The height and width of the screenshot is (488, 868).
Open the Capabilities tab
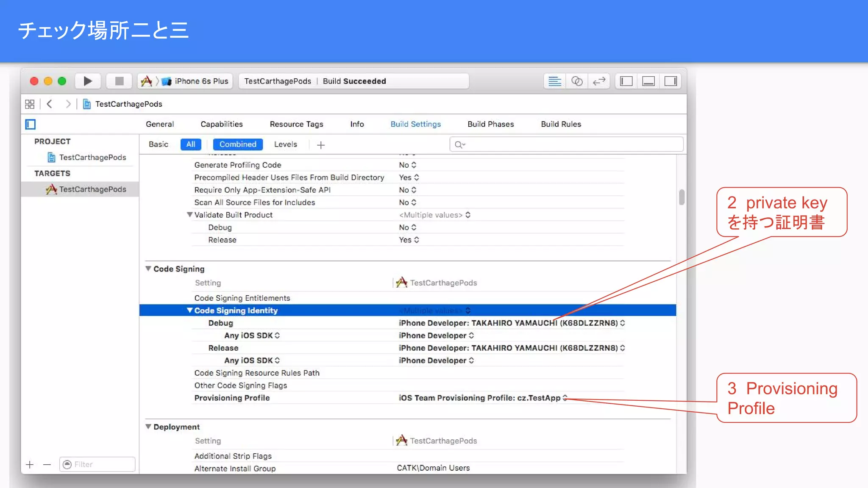pyautogui.click(x=222, y=124)
